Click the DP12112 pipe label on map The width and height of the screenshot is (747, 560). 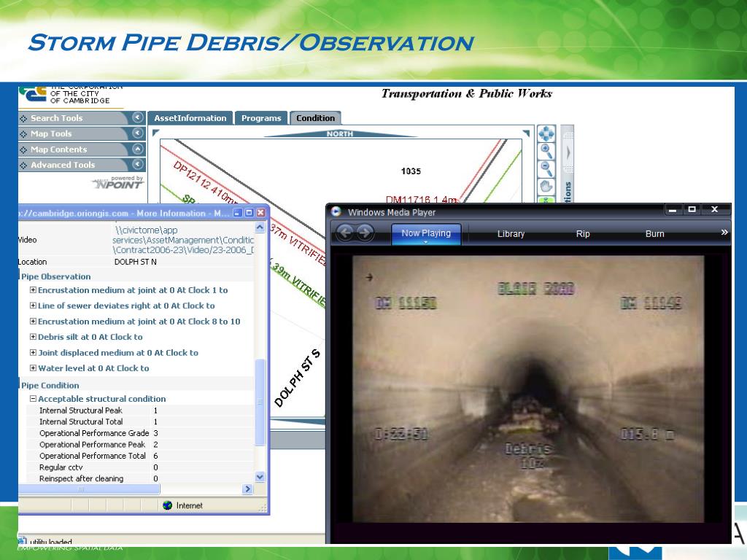pyautogui.click(x=205, y=183)
